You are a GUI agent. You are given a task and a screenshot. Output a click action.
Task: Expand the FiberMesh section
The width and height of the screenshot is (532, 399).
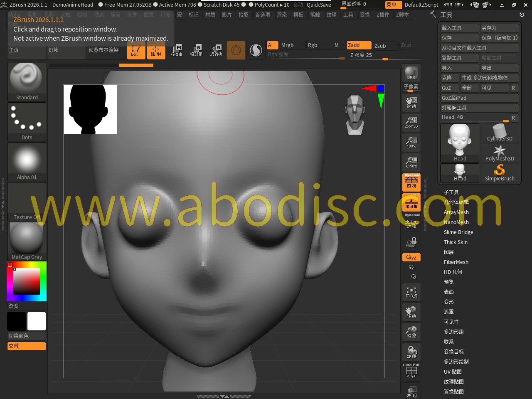click(x=456, y=262)
